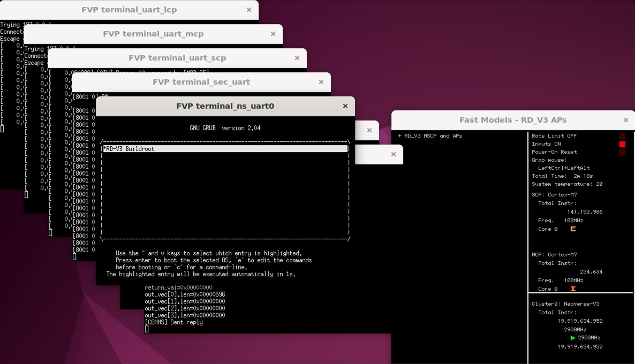The image size is (635, 364).
Task: Close the FVP terminal_ns_uart0 window
Action: click(x=345, y=106)
